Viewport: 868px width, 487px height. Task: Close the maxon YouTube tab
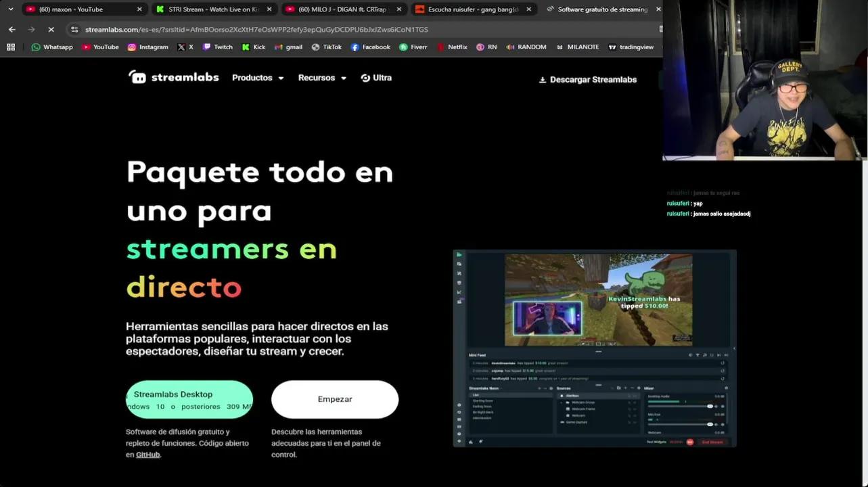(139, 9)
